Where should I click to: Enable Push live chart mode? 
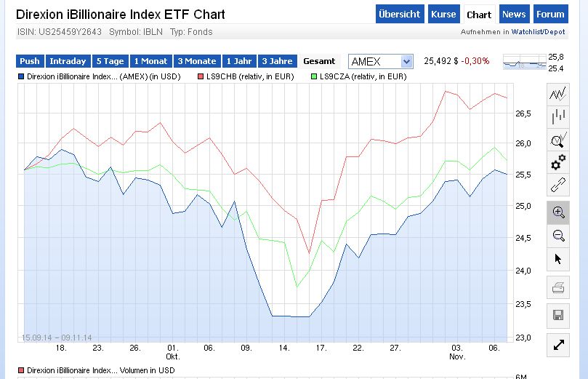pos(30,61)
